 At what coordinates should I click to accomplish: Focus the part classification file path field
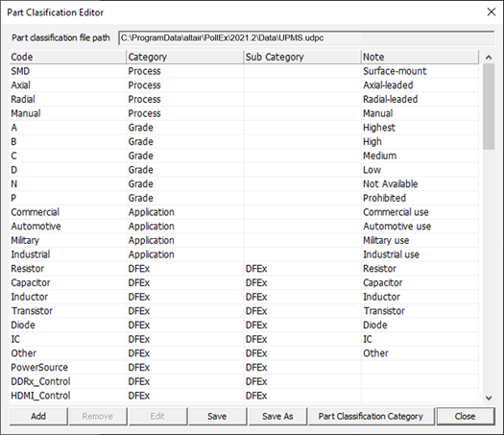pyautogui.click(x=306, y=38)
